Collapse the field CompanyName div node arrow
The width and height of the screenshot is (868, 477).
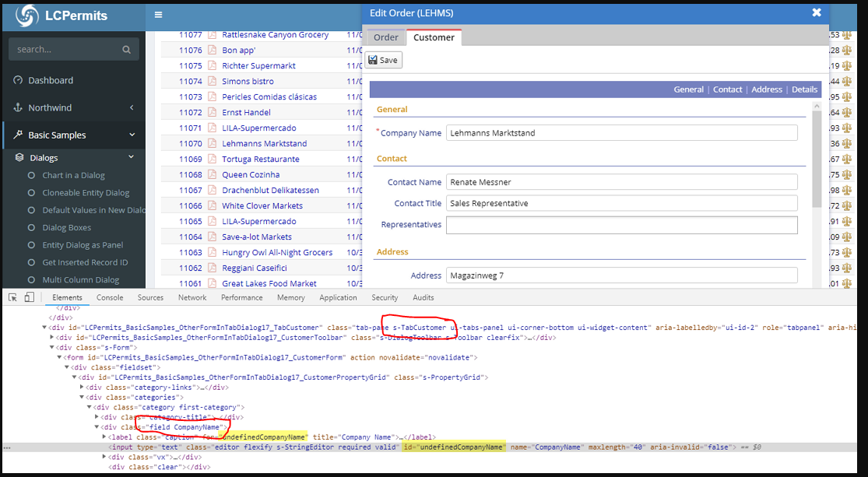pos(97,427)
